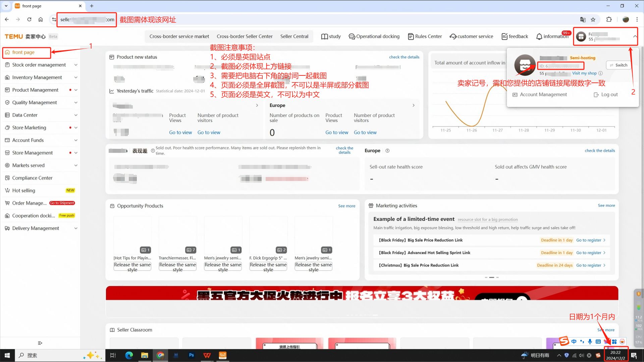Open Compliance Center in the sidebar
Screen dimensions: 644x362
click(32, 178)
